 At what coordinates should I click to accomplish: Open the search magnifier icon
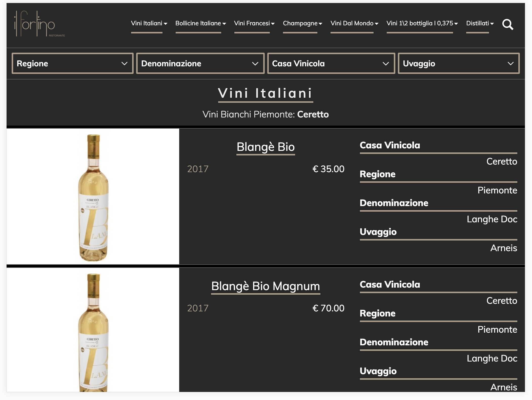[508, 25]
